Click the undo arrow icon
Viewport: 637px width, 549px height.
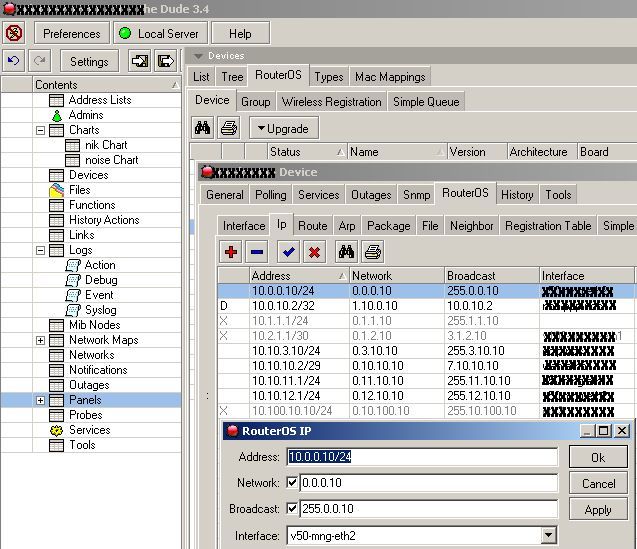pyautogui.click(x=13, y=61)
